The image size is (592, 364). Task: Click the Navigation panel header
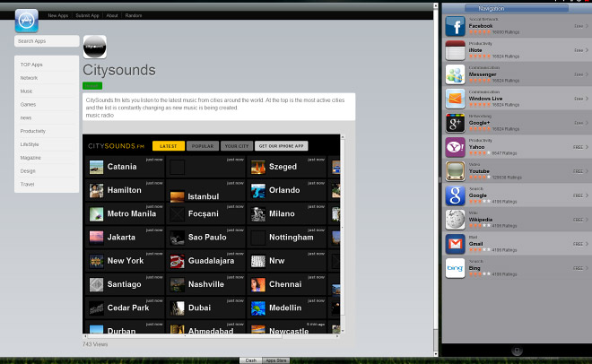click(517, 8)
